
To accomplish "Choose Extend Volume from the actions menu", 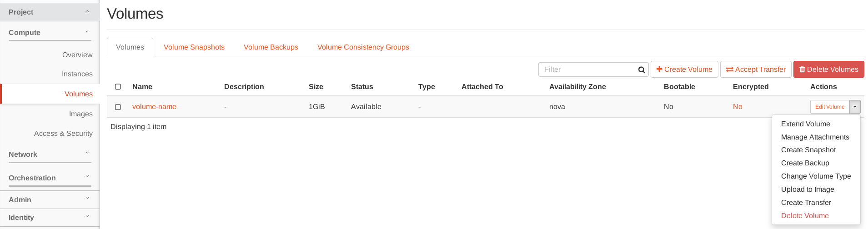I will coord(805,124).
